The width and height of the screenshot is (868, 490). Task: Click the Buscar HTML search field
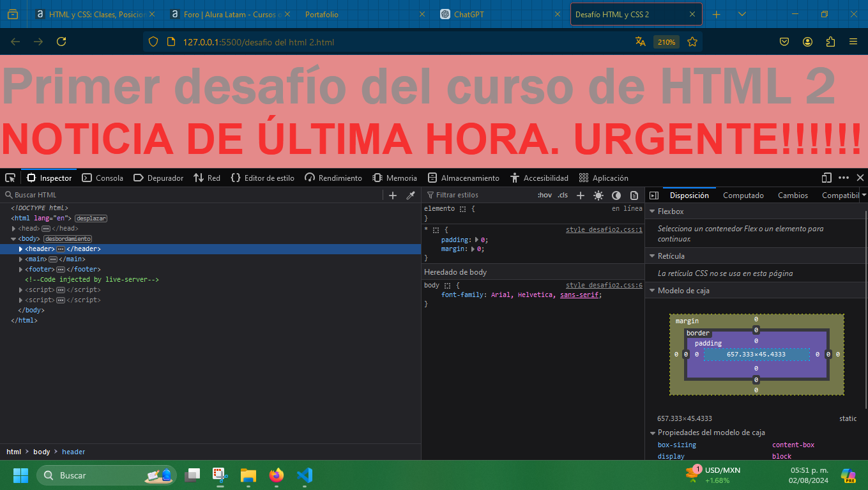pos(192,195)
